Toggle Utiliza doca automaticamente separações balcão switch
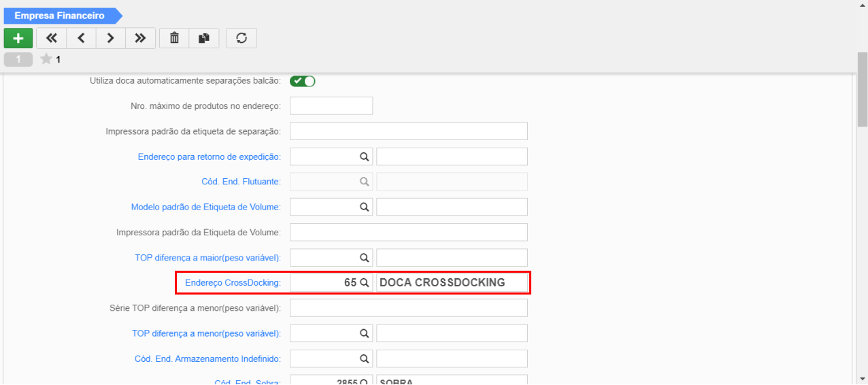The height and width of the screenshot is (385, 868). tap(303, 81)
